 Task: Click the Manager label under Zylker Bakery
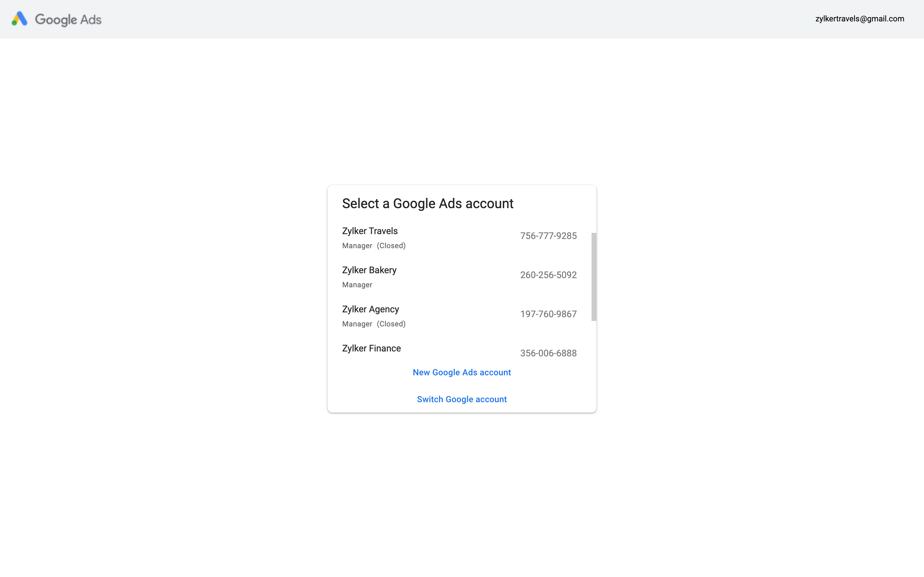357,285
